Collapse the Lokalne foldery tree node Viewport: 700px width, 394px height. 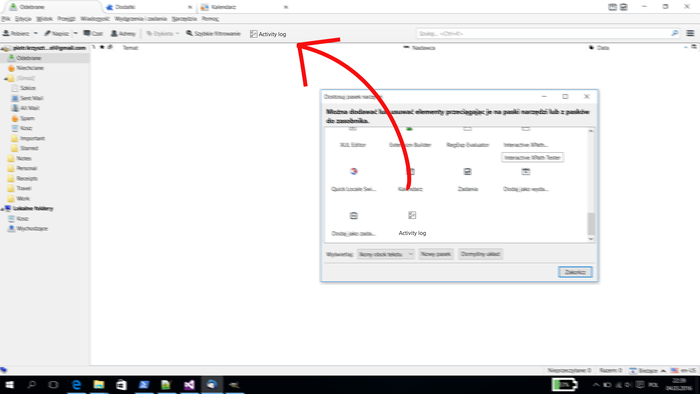(x=3, y=209)
